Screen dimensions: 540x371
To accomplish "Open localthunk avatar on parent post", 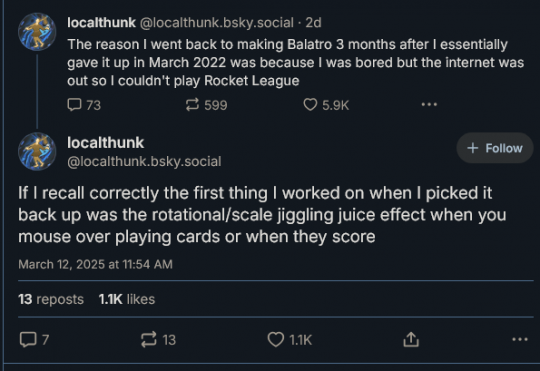I will pos(37,32).
